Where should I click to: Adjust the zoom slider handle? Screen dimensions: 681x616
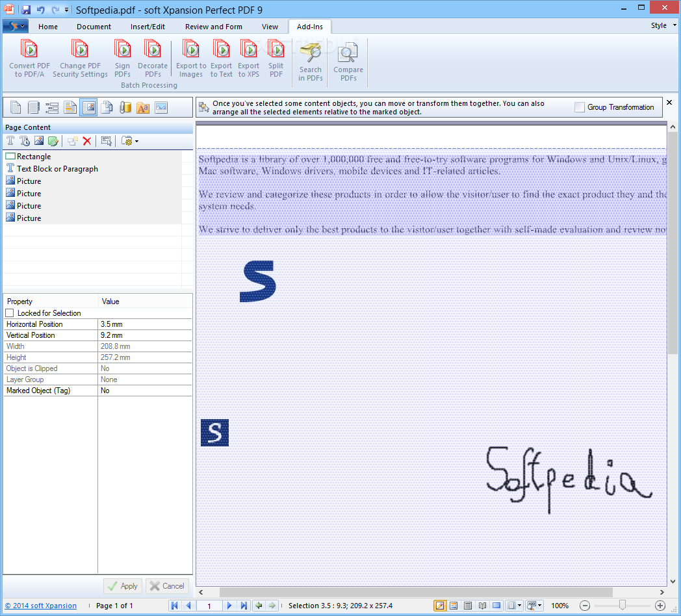coord(623,605)
